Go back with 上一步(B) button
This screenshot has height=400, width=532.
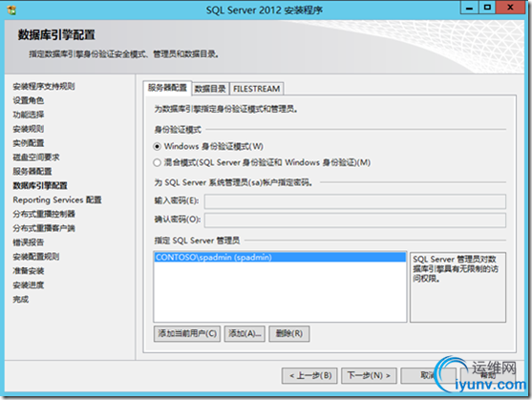click(309, 375)
